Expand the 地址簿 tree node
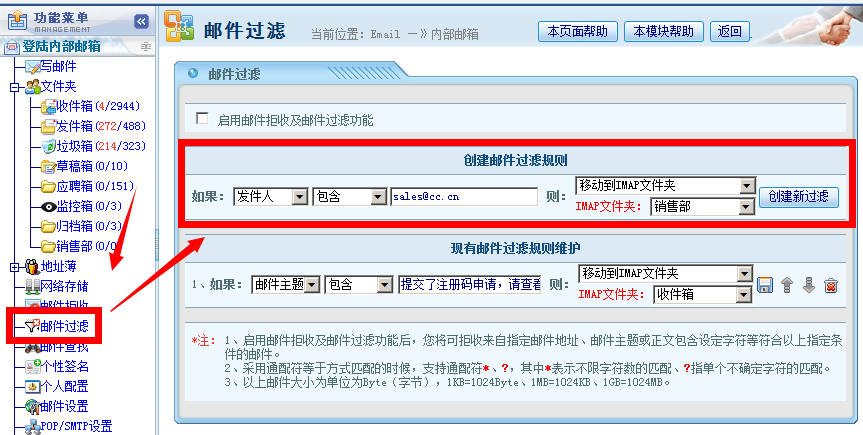This screenshot has width=863, height=435. tap(15, 267)
